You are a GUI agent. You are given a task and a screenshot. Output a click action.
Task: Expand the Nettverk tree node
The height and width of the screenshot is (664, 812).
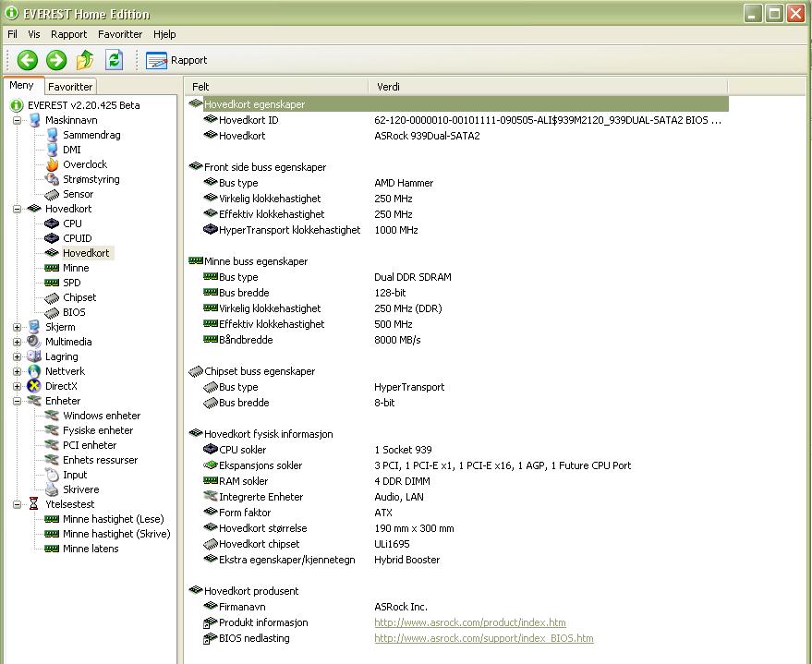coord(17,371)
